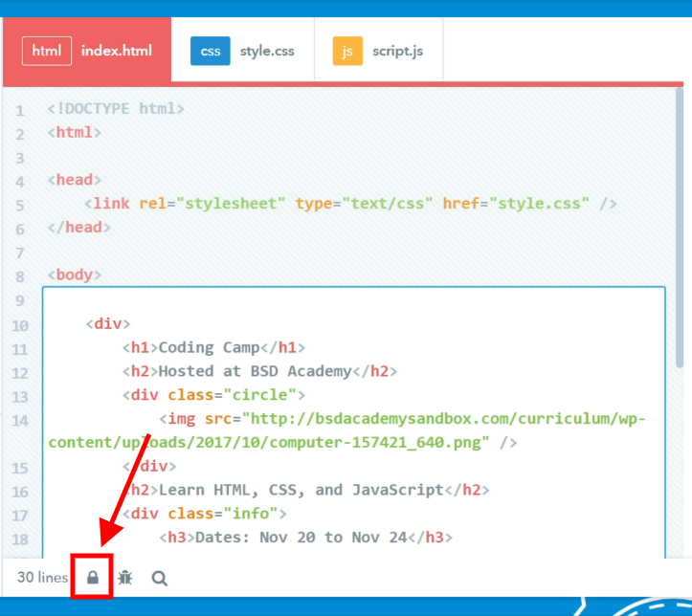
Task: Click the h2 'Hosted at BSD Academy' line
Action: coord(260,372)
